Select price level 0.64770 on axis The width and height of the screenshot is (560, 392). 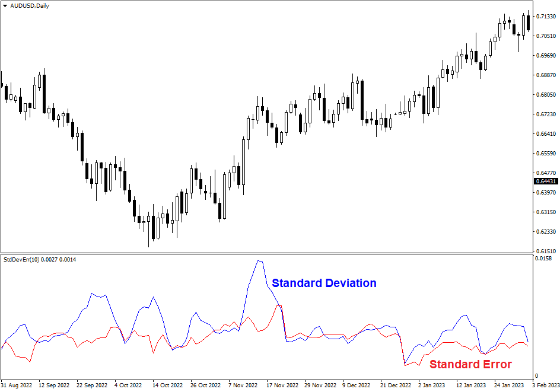pos(546,173)
